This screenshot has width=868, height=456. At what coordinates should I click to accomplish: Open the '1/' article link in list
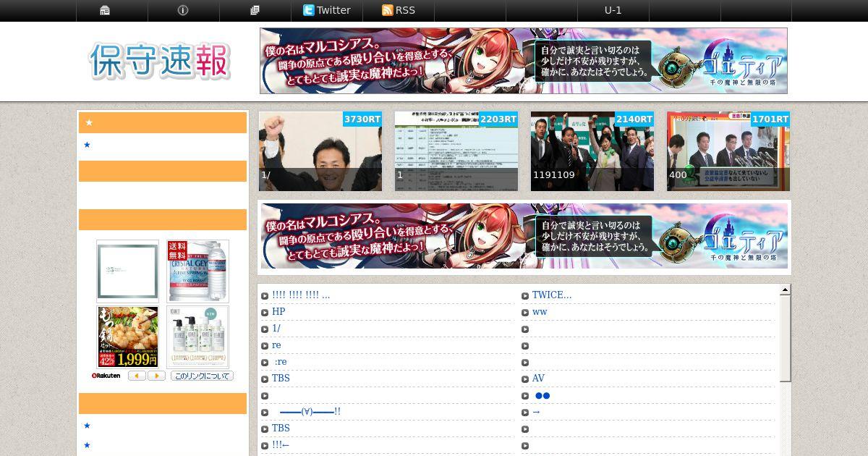[276, 329]
